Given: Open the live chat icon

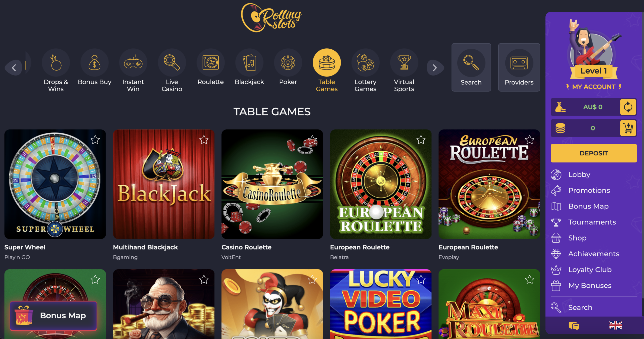Looking at the screenshot, I should pyautogui.click(x=574, y=326).
